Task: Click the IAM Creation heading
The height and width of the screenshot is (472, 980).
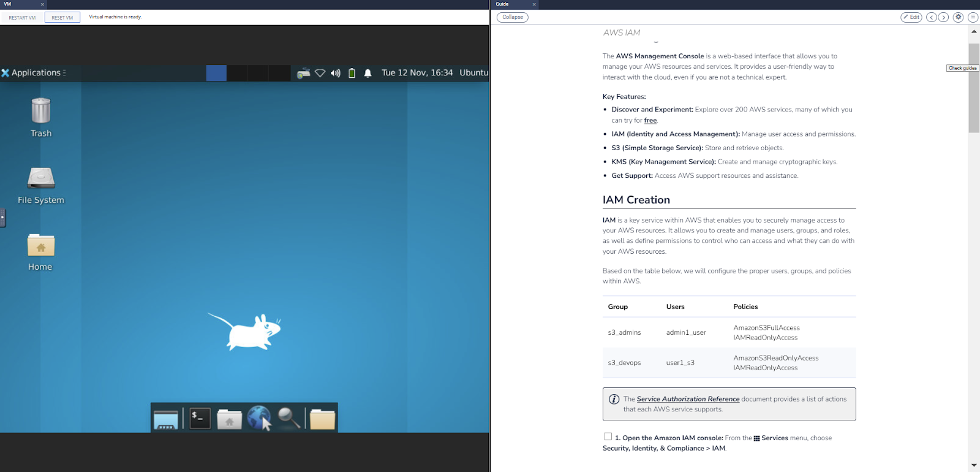Action: 636,200
